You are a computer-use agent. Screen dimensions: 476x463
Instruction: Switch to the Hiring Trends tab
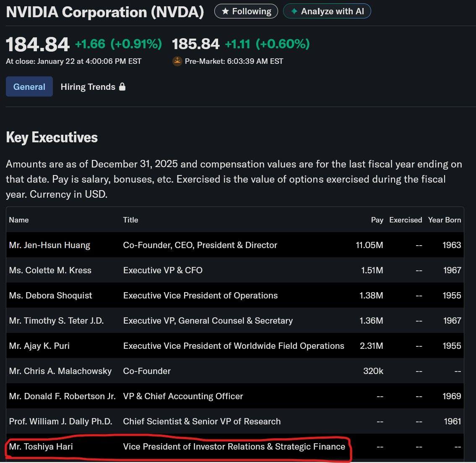[x=88, y=87]
